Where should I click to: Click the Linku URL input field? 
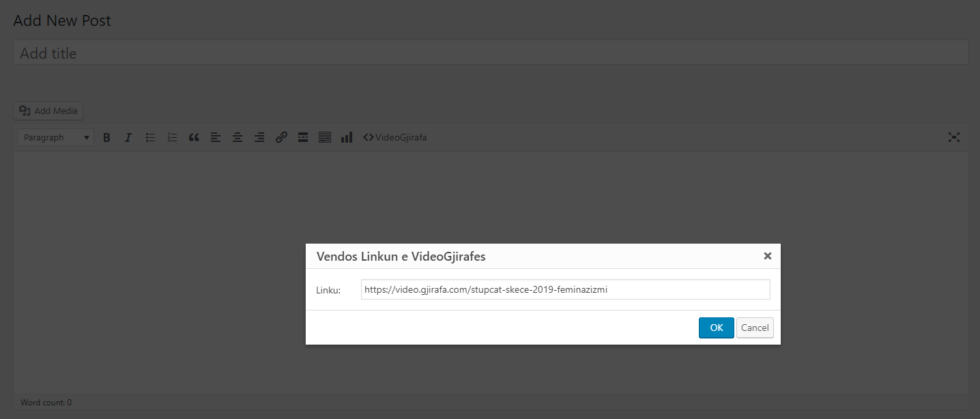click(565, 289)
